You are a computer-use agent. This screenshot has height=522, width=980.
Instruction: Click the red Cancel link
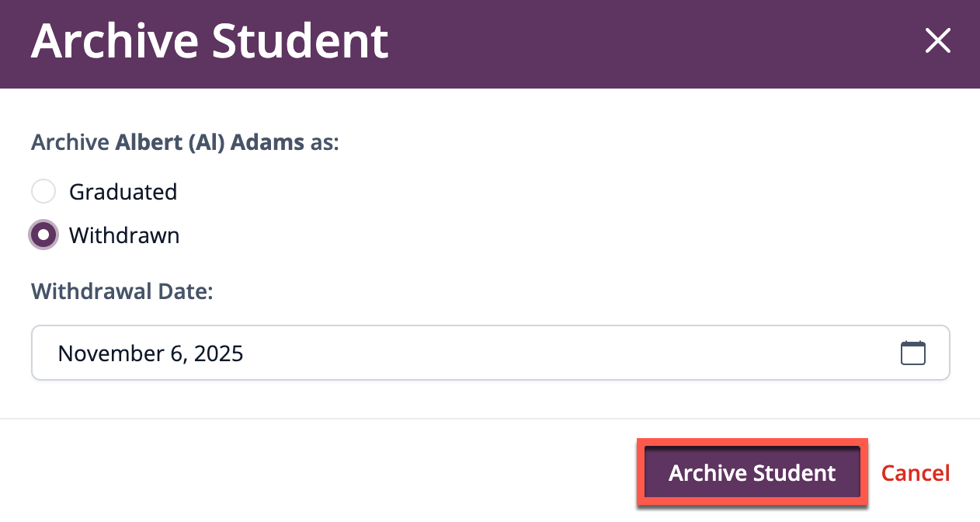point(915,473)
